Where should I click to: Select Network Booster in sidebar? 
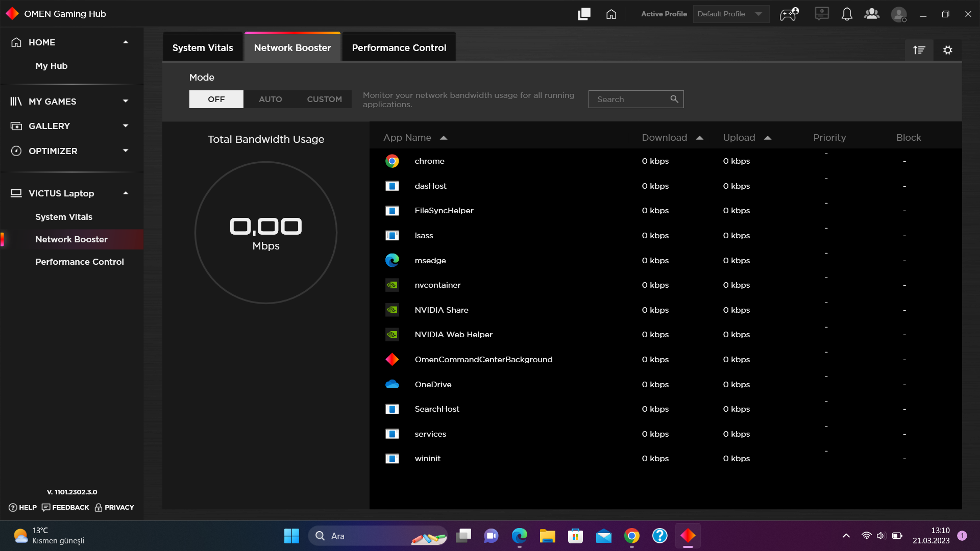click(x=71, y=239)
